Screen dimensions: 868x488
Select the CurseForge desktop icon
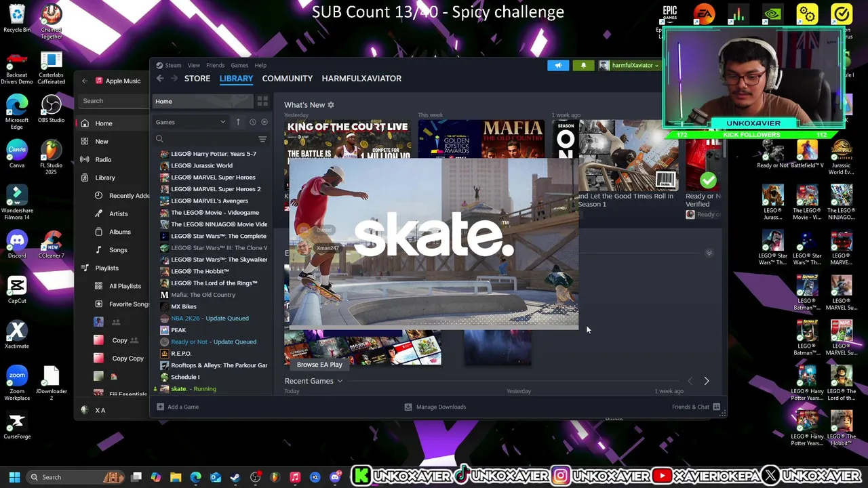click(x=17, y=425)
